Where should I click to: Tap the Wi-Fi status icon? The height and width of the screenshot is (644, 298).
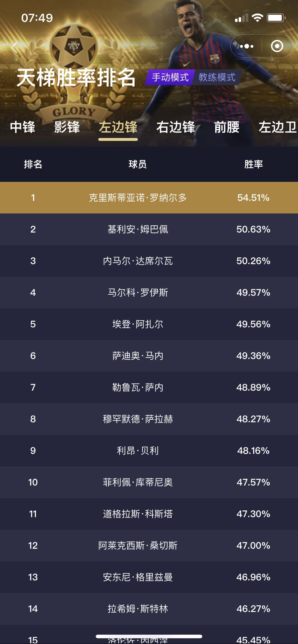click(x=257, y=18)
